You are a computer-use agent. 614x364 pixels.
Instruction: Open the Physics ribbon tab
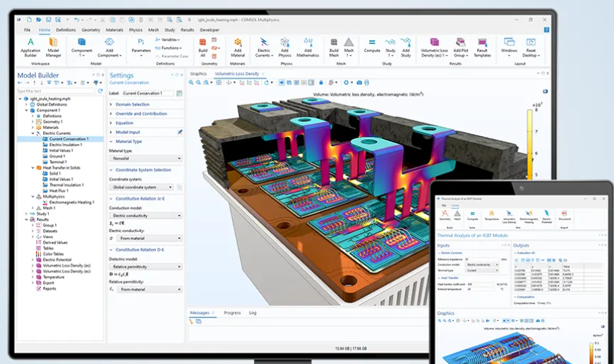pyautogui.click(x=136, y=30)
